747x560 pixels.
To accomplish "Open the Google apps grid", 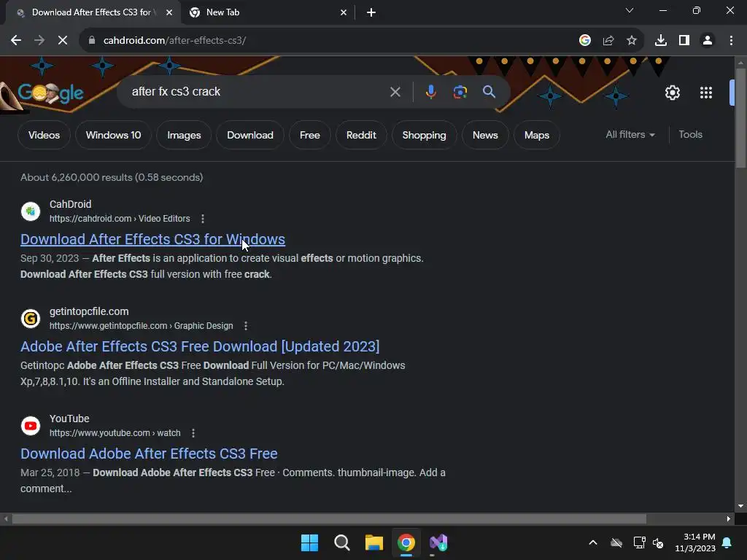I will pyautogui.click(x=706, y=93).
